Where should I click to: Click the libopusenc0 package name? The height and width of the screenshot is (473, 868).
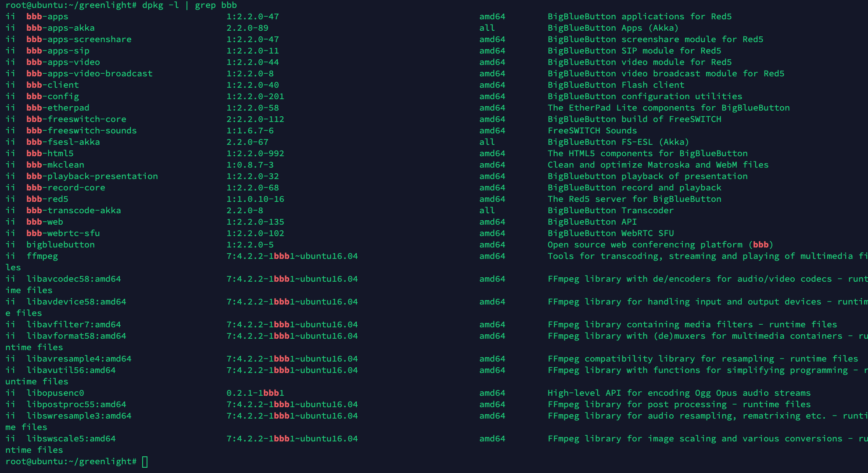coord(55,393)
